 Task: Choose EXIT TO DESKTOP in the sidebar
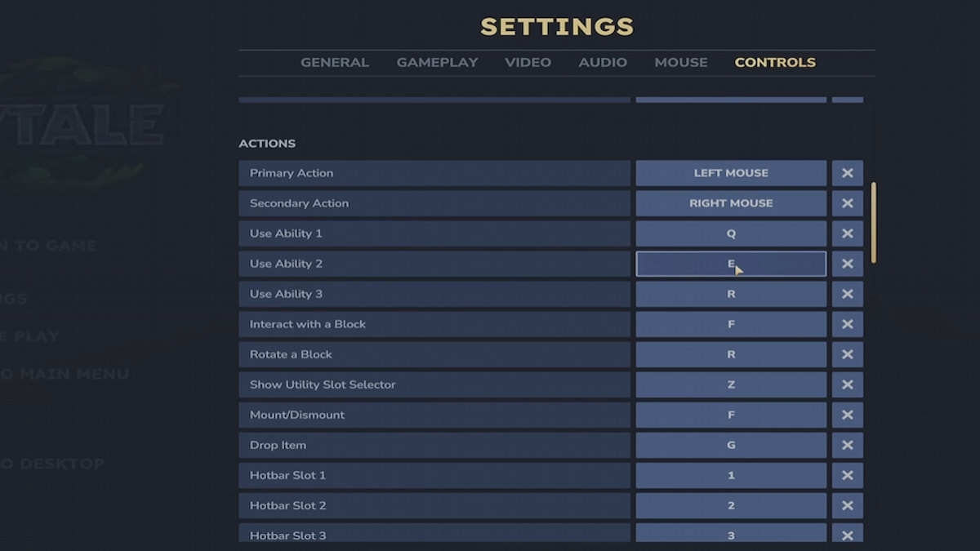[52, 463]
